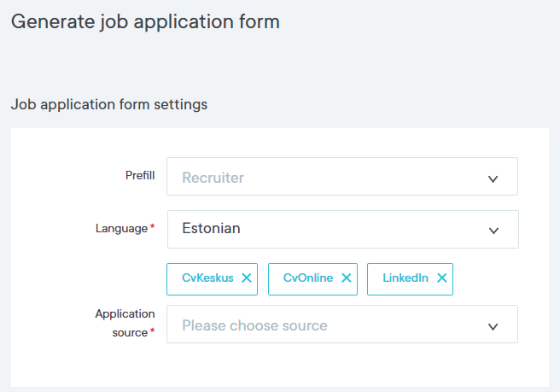Screen dimensions: 560x392
Task: Click the Language field label
Action: point(121,228)
